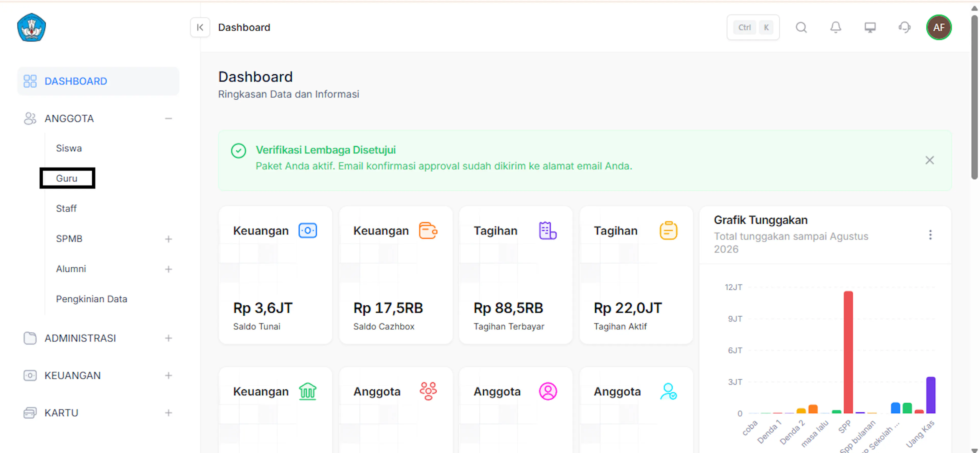Image resolution: width=980 pixels, height=453 pixels.
Task: Click the monitor display icon
Action: (x=870, y=27)
